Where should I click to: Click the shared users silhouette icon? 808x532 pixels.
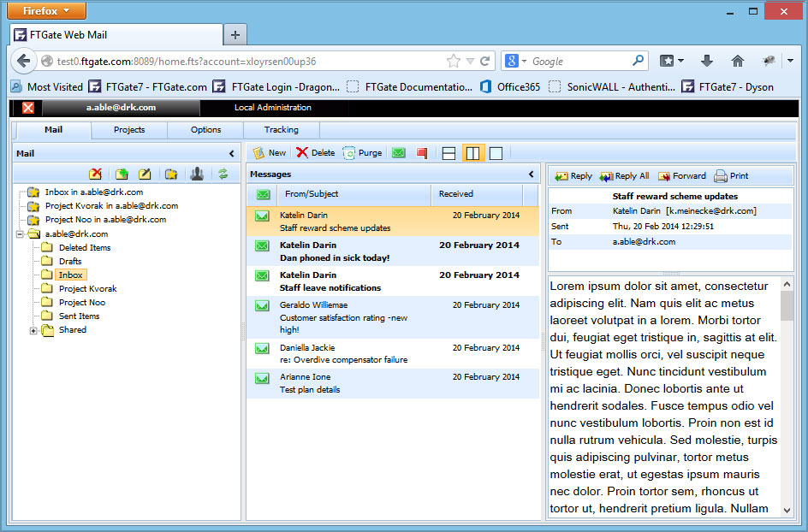tap(197, 174)
